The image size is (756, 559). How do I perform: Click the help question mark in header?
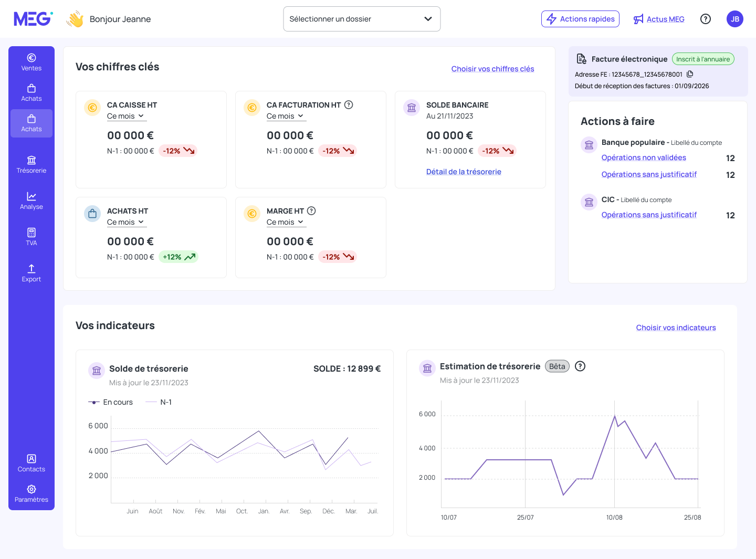click(706, 19)
